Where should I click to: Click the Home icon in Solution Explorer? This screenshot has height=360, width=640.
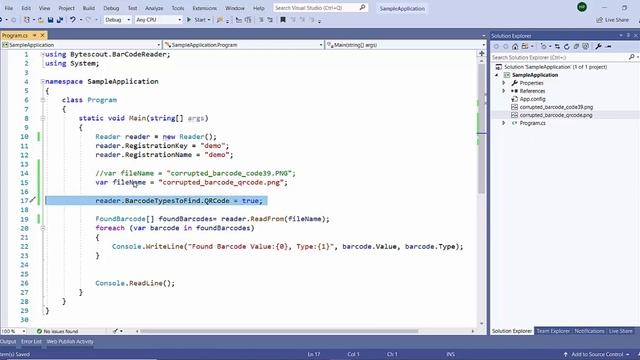[x=515, y=47]
